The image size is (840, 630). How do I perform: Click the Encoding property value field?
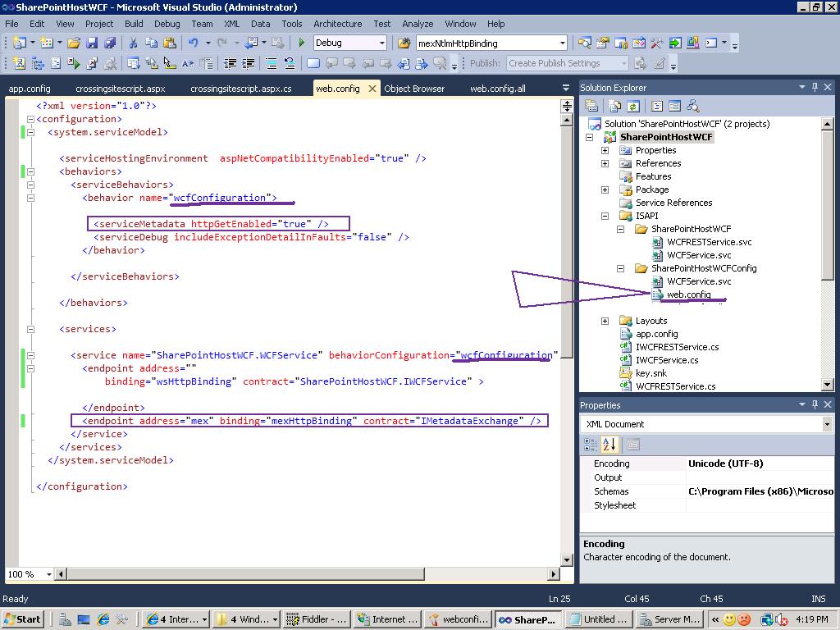760,463
